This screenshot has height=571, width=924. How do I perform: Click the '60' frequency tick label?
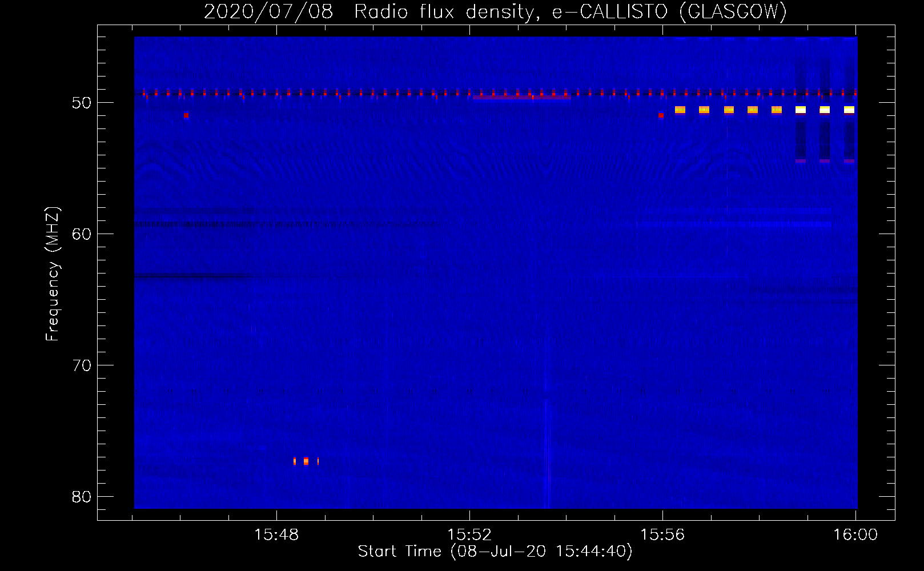(82, 234)
